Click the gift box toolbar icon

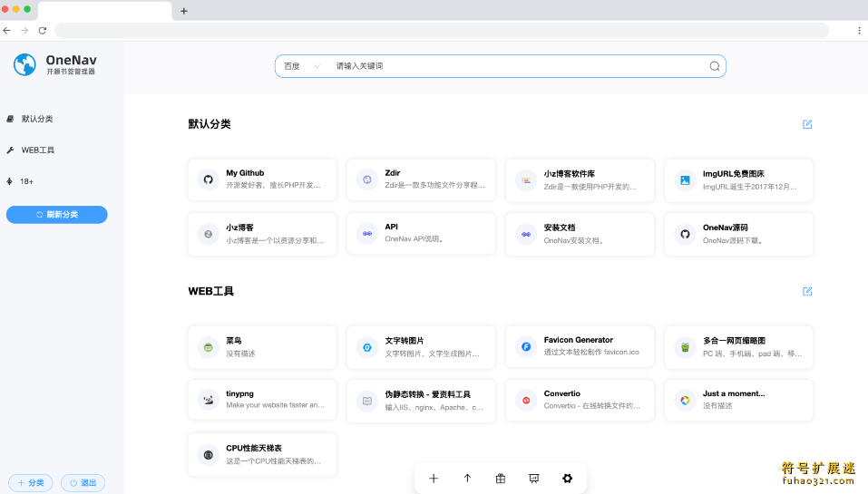point(501,479)
